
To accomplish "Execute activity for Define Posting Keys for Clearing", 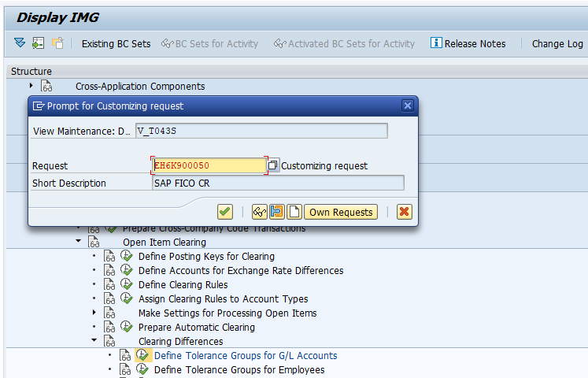I will pos(127,256).
